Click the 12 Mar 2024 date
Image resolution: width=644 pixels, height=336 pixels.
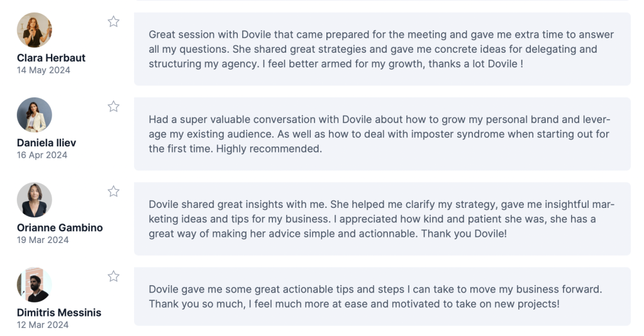pos(43,325)
